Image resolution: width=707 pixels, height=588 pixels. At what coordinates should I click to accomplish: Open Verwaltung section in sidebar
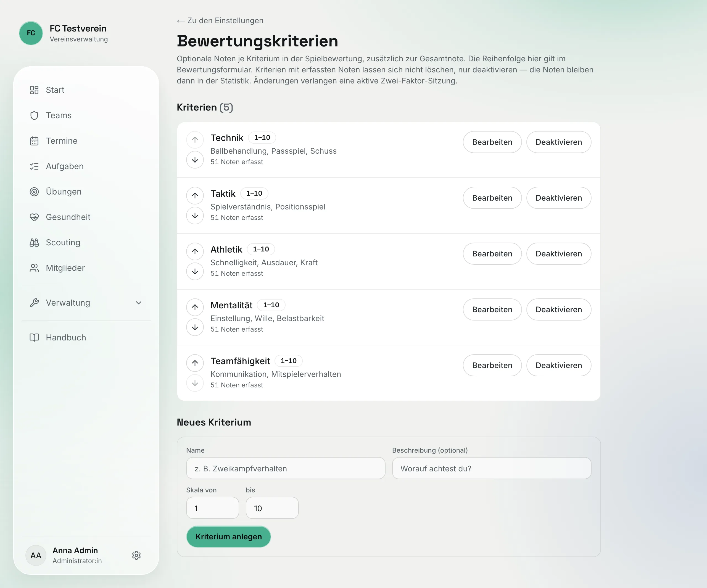(86, 303)
